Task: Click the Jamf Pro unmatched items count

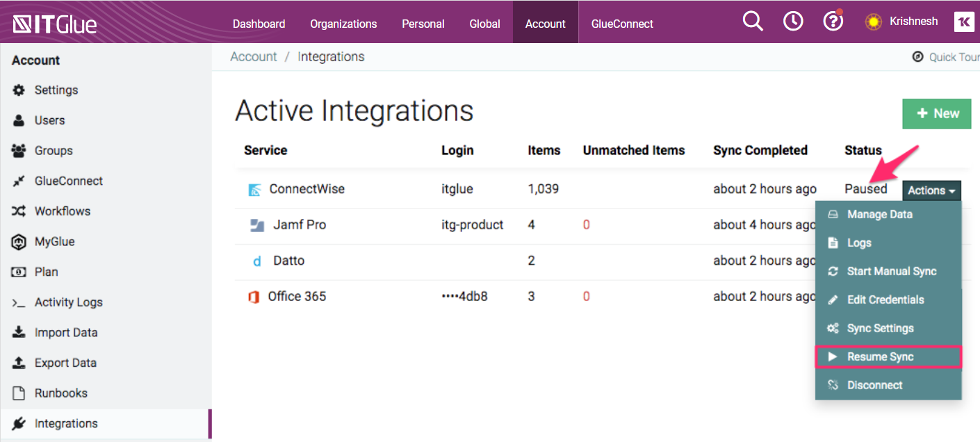Action: [587, 225]
